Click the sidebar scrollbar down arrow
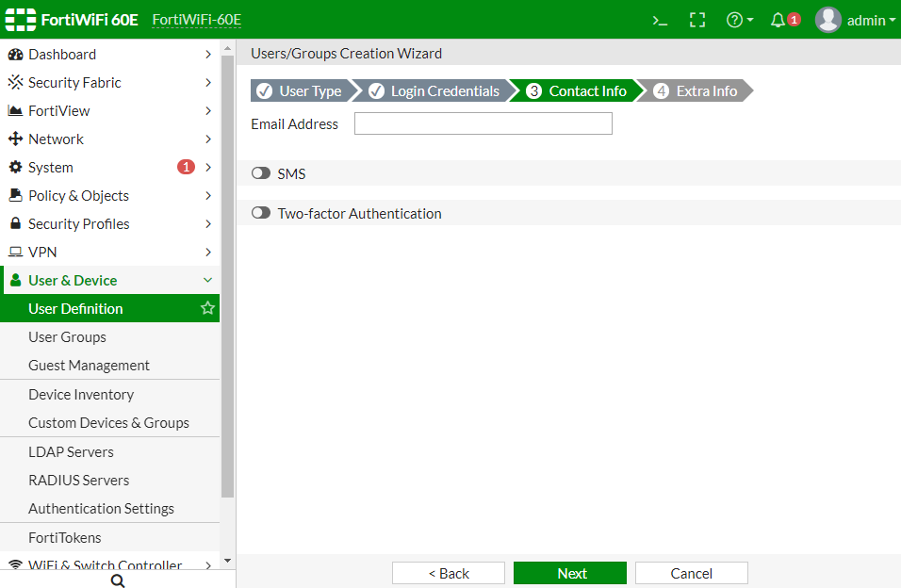The width and height of the screenshot is (901, 588). 227,561
